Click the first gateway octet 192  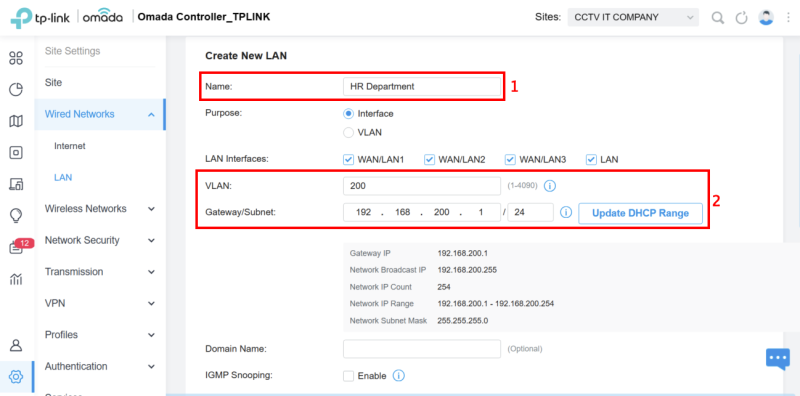[364, 212]
